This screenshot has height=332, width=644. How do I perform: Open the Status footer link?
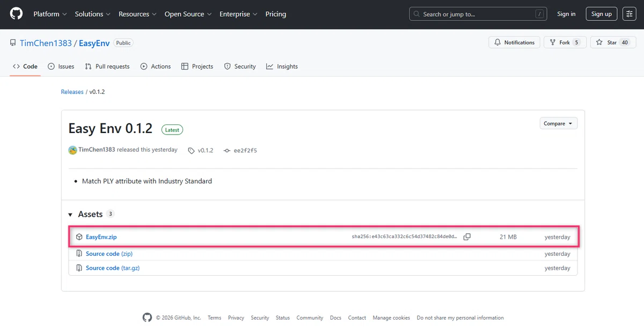coord(283,318)
